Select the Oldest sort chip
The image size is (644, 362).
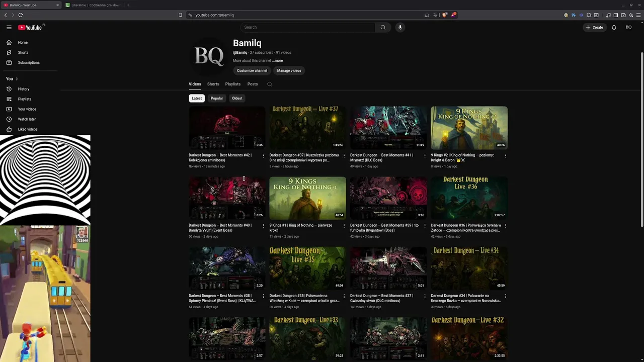(237, 98)
